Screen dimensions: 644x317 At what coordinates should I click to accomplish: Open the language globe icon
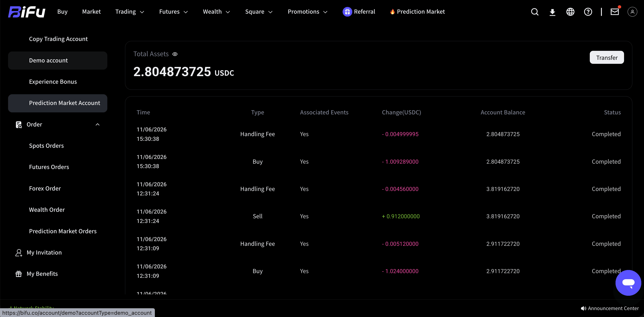tap(570, 12)
